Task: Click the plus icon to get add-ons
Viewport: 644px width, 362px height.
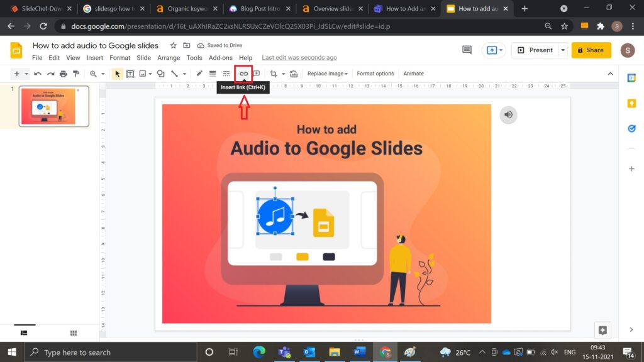Action: coord(631,168)
